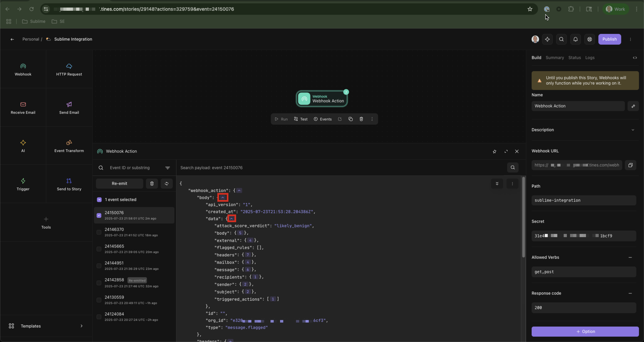644x342 pixels.
Task: Toggle the '1 event selected' checkbox
Action: [99, 200]
